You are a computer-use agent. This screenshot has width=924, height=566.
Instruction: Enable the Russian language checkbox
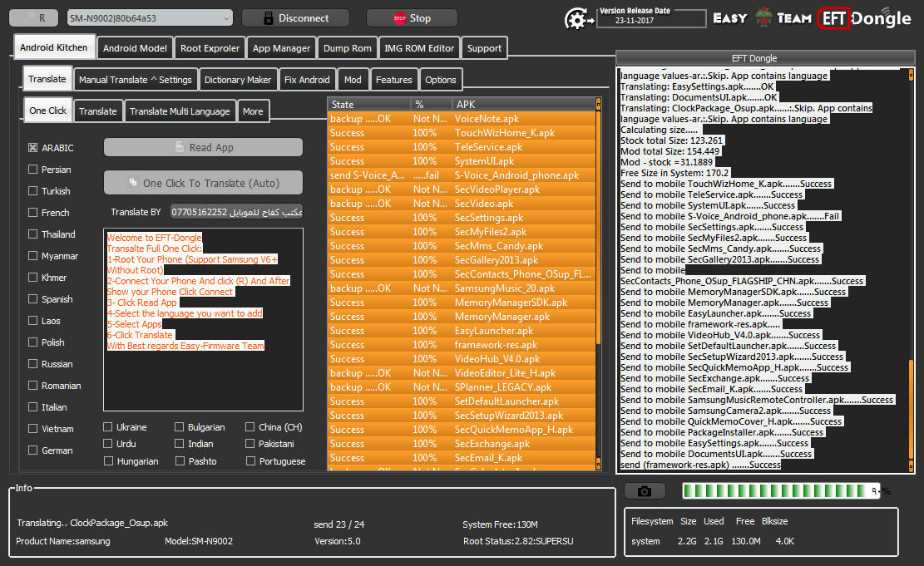coord(33,364)
